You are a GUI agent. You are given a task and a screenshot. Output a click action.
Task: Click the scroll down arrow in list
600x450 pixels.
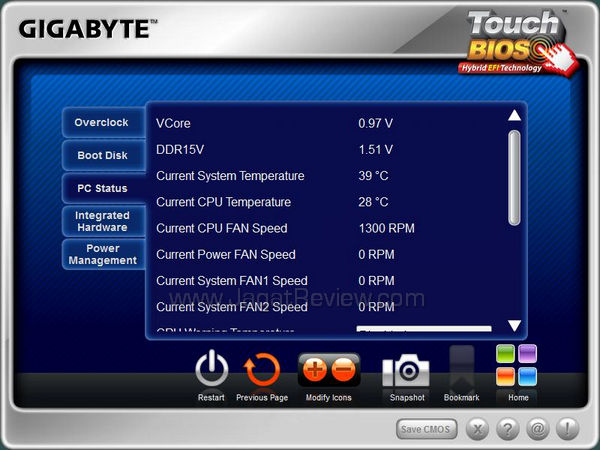click(514, 326)
